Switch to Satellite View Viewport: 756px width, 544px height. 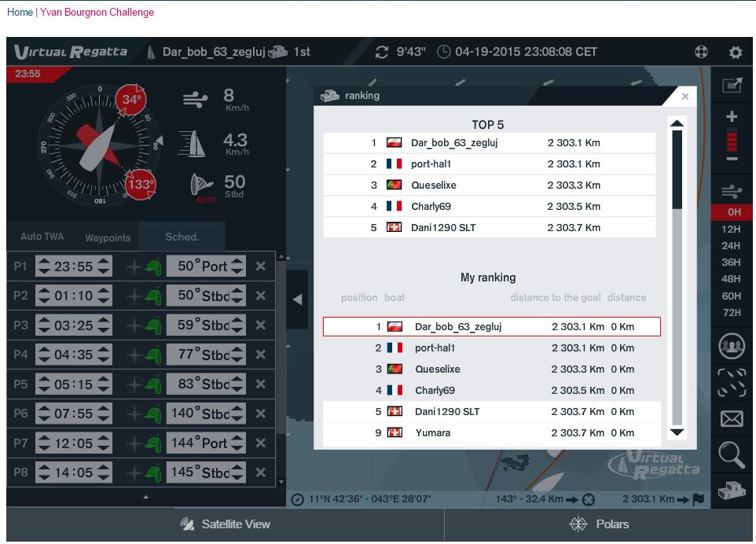[226, 524]
